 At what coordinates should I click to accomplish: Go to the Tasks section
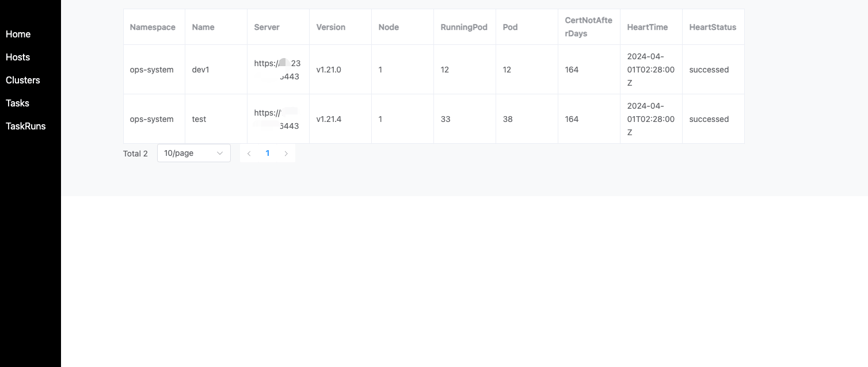coord(17,103)
